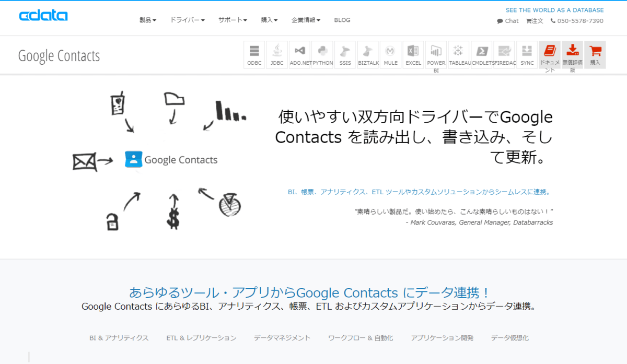
Task: Select the Power BI connector icon
Action: coord(436,55)
